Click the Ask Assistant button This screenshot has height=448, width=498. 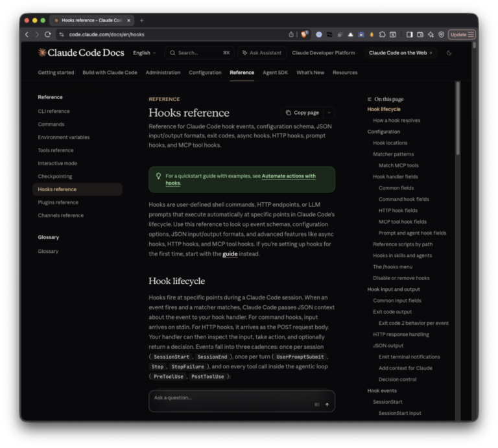pyautogui.click(x=262, y=53)
